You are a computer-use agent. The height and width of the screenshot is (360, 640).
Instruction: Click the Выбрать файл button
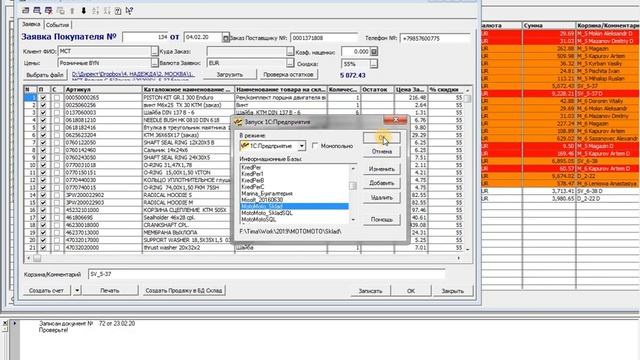tap(45, 75)
